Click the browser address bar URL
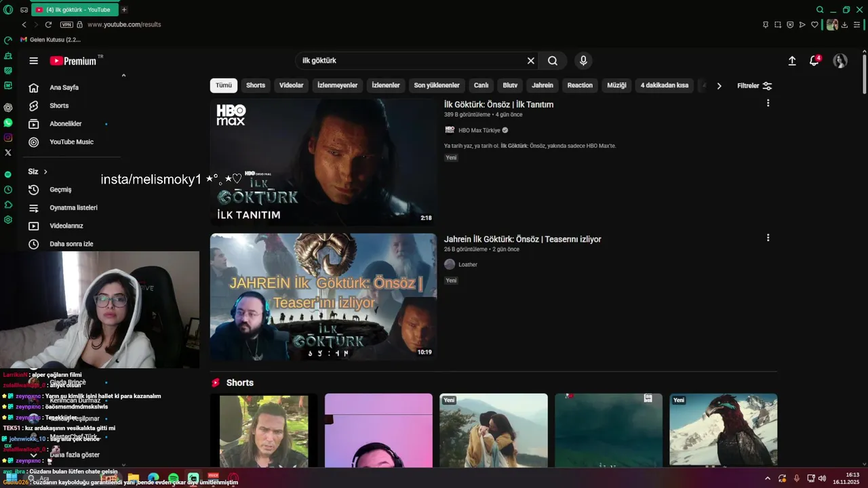Screen dimensions: 868x488 124,24
